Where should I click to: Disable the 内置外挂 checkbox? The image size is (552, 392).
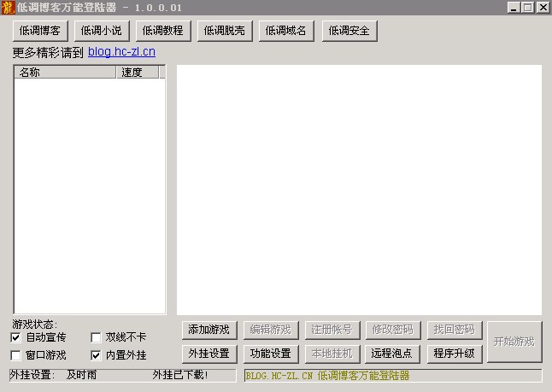click(x=96, y=354)
